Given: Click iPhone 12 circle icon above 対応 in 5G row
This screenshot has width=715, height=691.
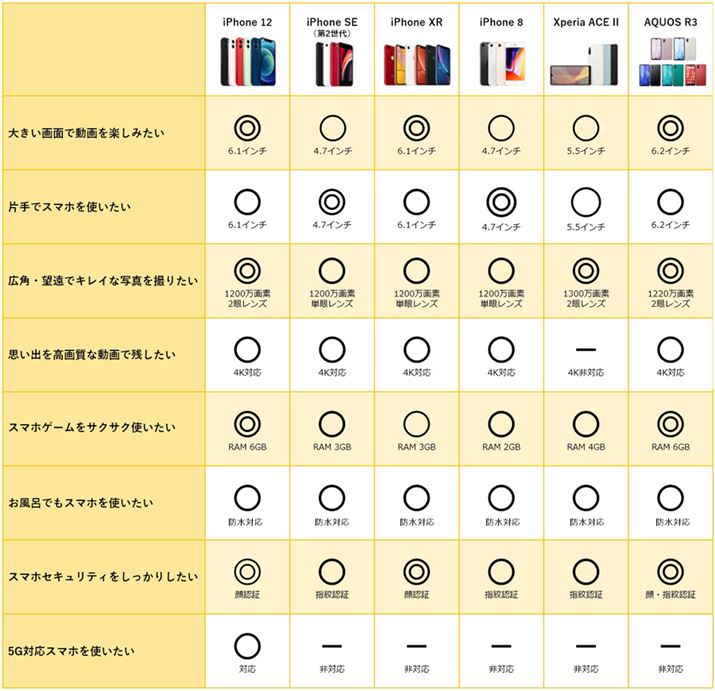Looking at the screenshot, I should point(247,645).
